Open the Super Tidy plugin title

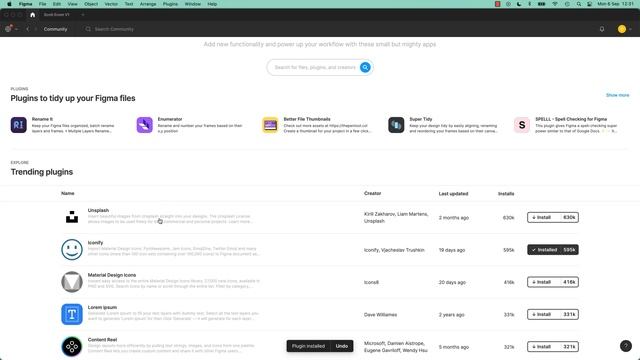coord(421,119)
